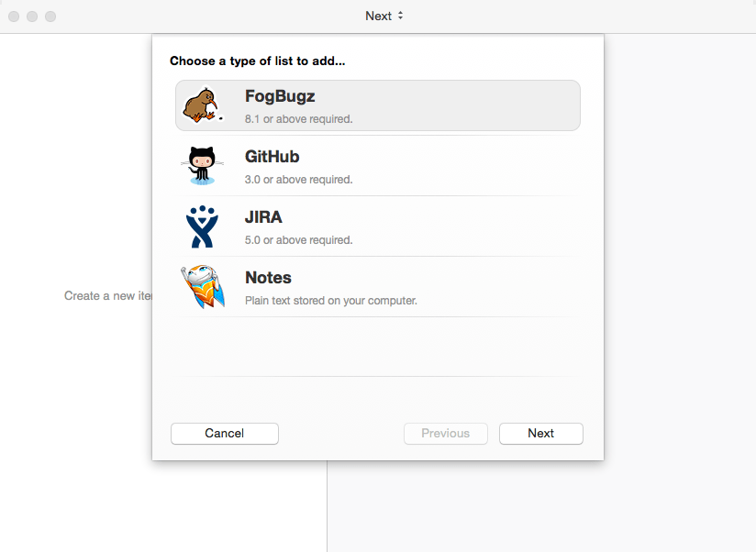This screenshot has height=552, width=756.
Task: Select "5.0 or above required" subtitle
Action: [x=298, y=240]
